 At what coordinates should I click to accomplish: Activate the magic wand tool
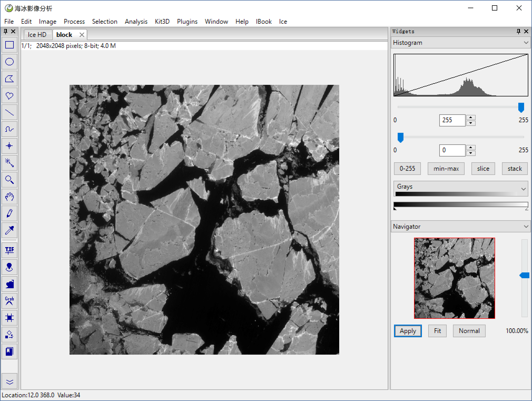9,163
